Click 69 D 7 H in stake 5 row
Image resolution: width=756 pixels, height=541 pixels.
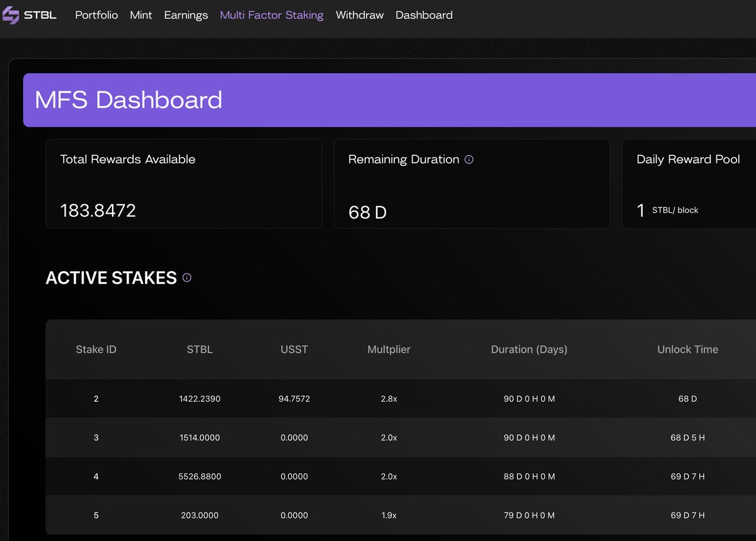tap(687, 515)
